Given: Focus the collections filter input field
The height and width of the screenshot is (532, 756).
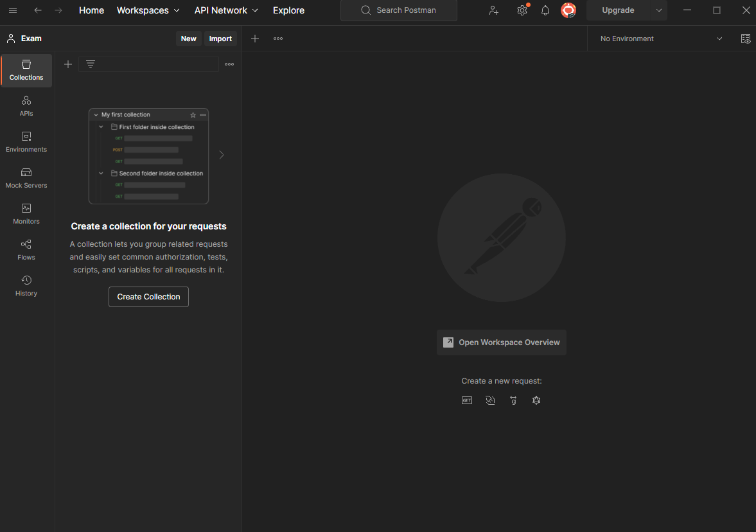Looking at the screenshot, I should pyautogui.click(x=148, y=64).
